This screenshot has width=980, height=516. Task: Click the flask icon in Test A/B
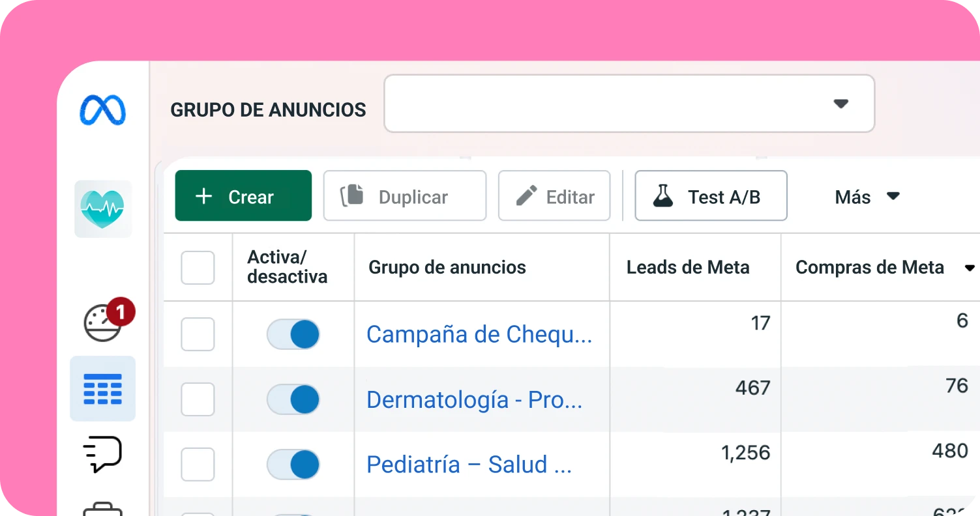point(662,196)
